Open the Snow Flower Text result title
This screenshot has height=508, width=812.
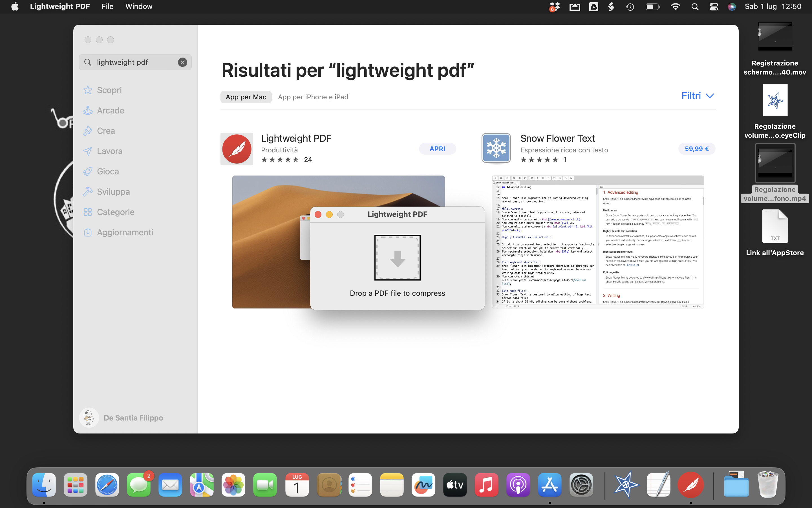(x=558, y=138)
